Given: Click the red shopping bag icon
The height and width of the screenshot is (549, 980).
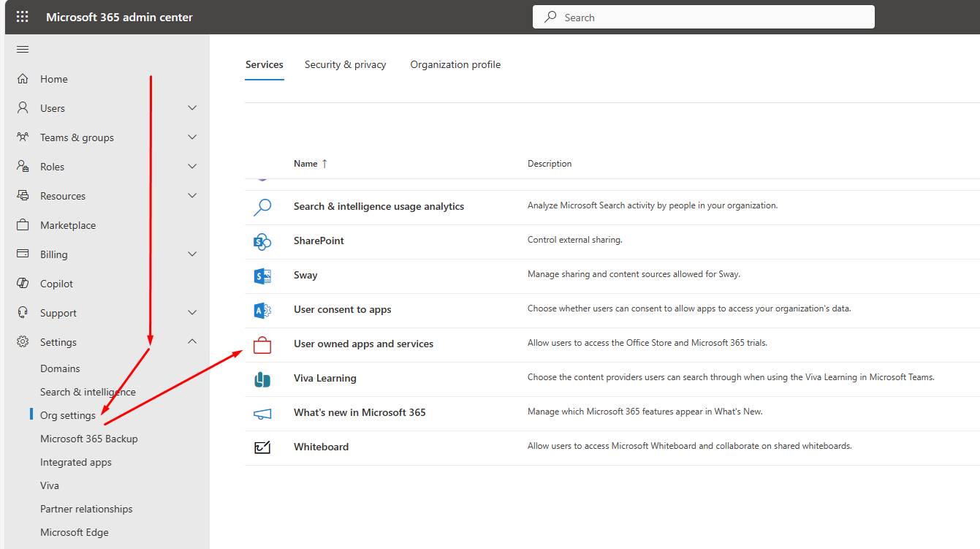Looking at the screenshot, I should click(x=262, y=344).
